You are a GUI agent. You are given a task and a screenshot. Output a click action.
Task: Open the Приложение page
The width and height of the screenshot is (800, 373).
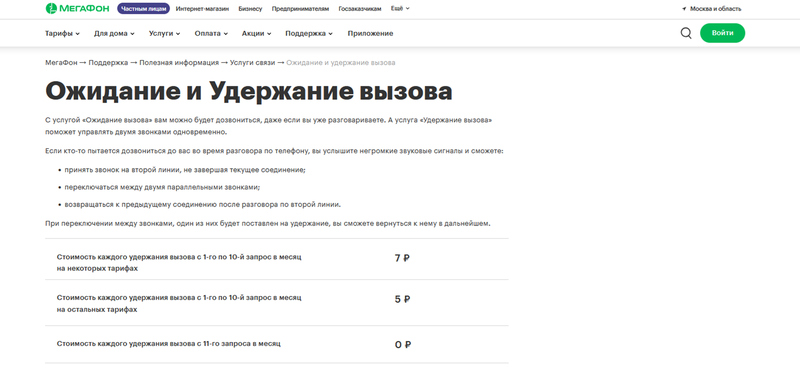[x=370, y=34]
